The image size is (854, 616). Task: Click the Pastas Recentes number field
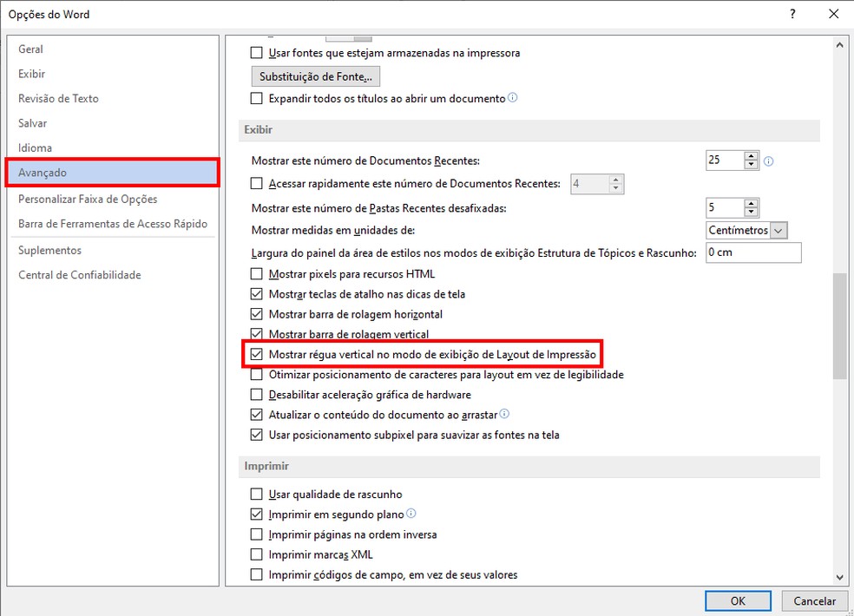pyautogui.click(x=725, y=207)
